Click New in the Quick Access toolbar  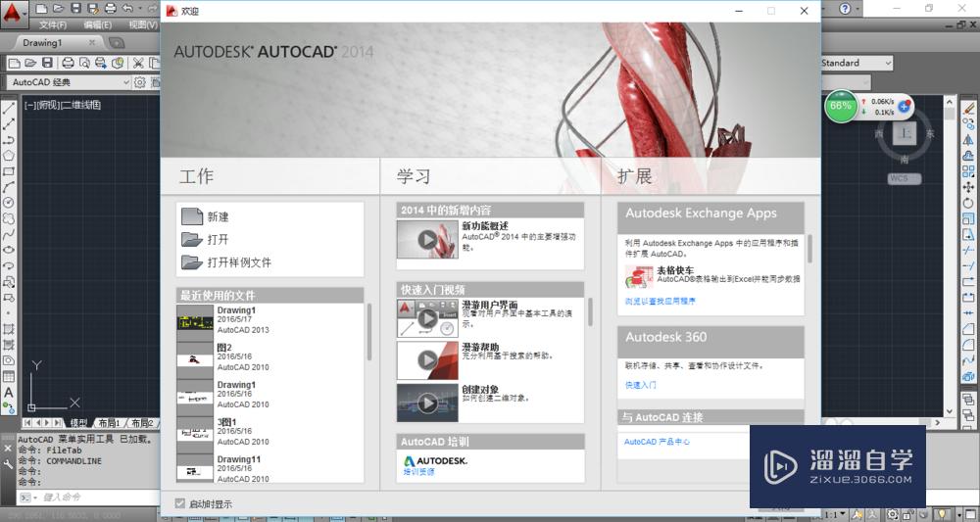point(41,8)
